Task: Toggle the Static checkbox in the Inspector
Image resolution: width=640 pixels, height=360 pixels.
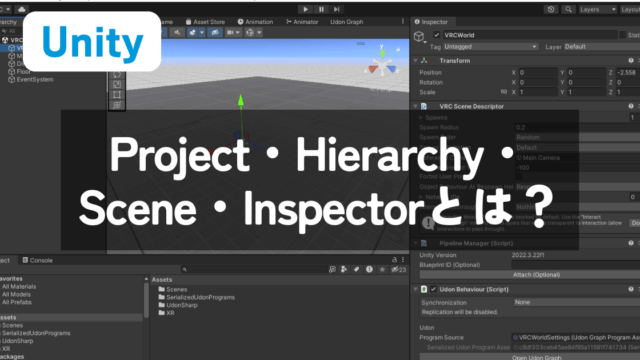Action: (x=622, y=35)
